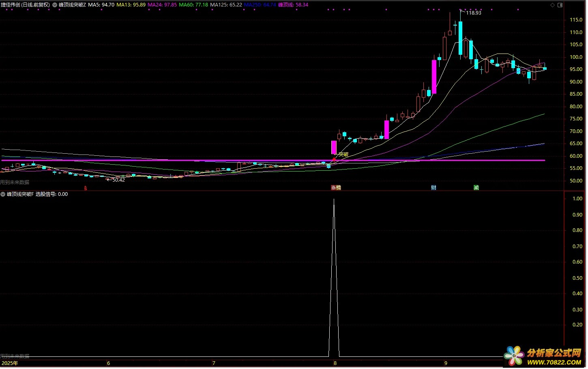Image resolution: width=588 pixels, height=369 pixels.
Task: Click the green 减 shareholding reduction marker
Action: coord(476,188)
